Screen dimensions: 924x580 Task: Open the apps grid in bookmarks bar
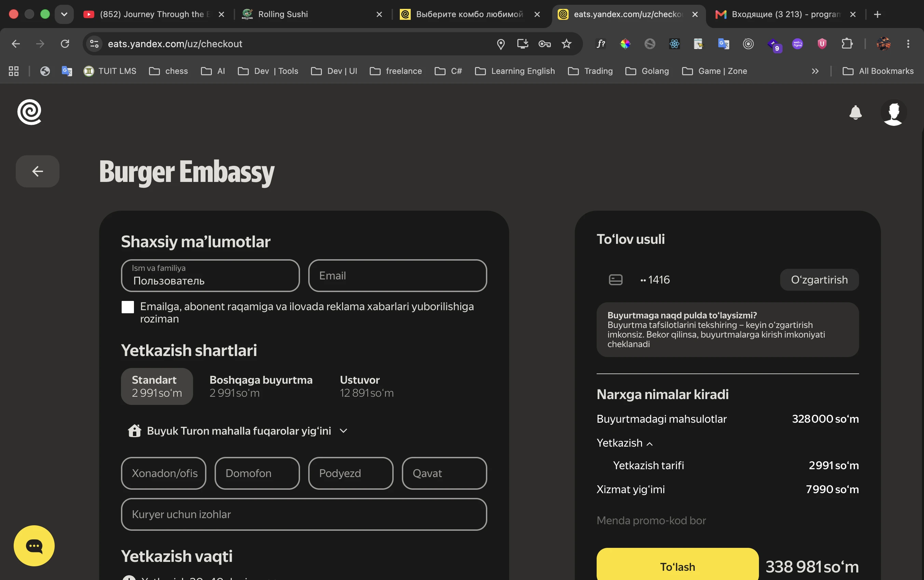(x=14, y=71)
